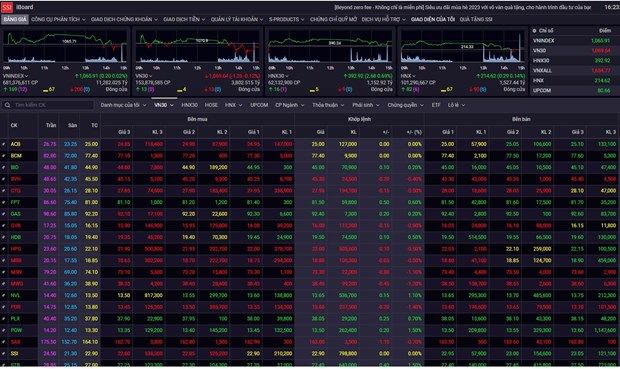Click the pin icon next to ACB
Screen dimensions: 620x369
4,144
